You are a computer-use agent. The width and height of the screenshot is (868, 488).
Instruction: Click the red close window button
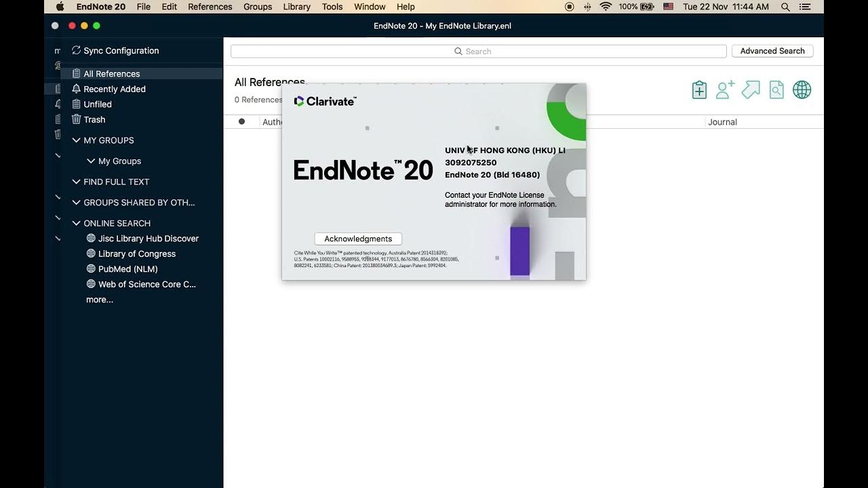72,26
